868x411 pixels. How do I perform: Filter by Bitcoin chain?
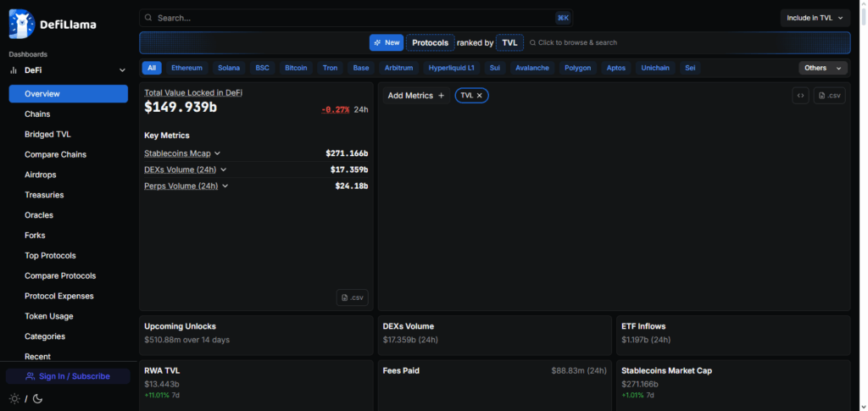tap(296, 68)
